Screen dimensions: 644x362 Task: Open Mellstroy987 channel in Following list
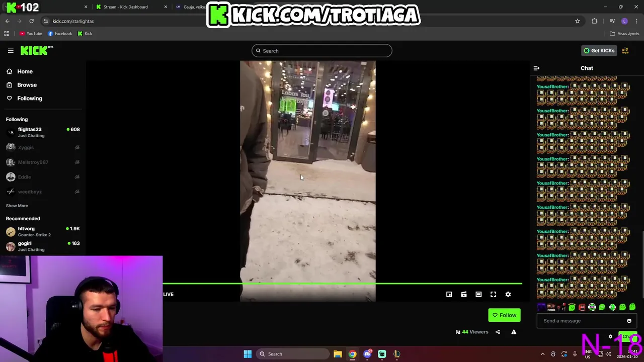point(43,162)
